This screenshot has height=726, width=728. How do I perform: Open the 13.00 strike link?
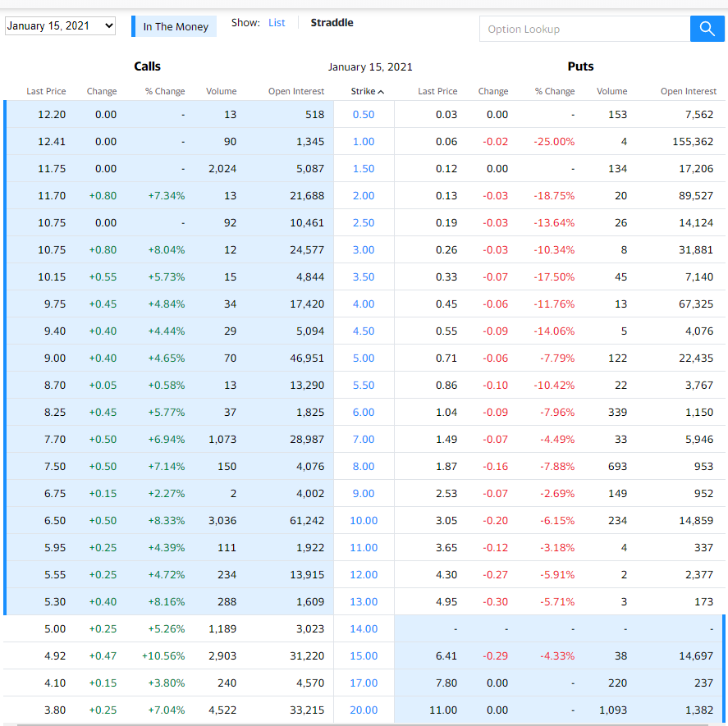(364, 601)
